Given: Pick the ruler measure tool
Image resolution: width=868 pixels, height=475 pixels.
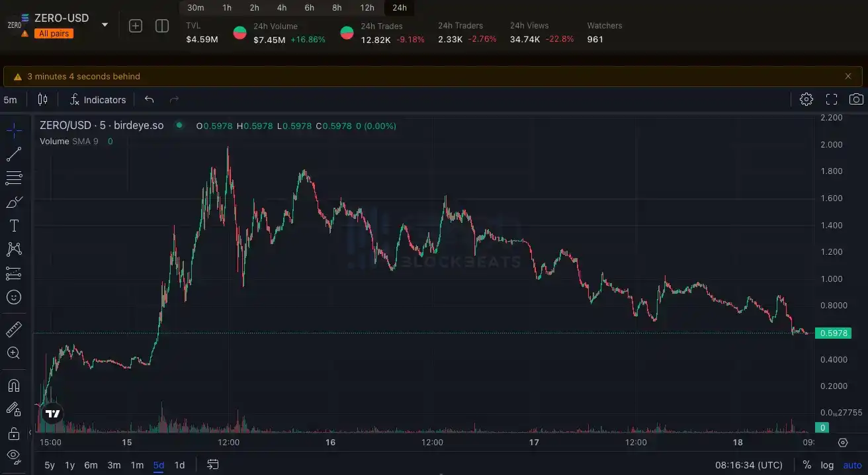Looking at the screenshot, I should coord(14,329).
